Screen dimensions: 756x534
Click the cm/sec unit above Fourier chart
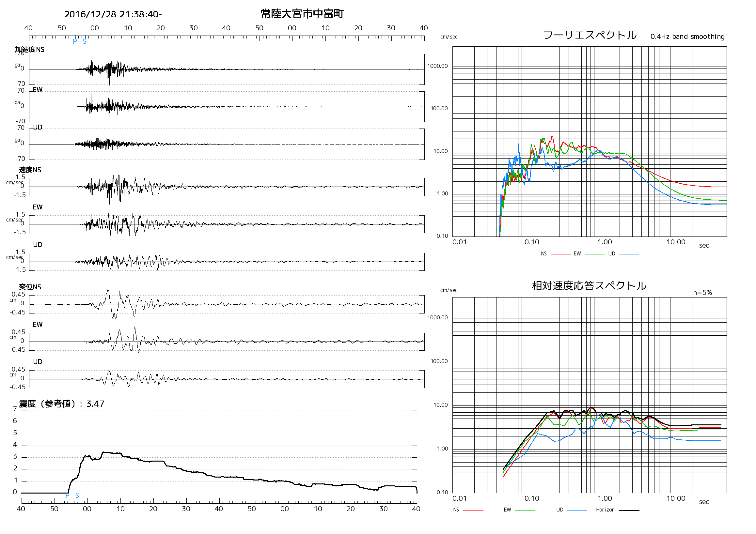pyautogui.click(x=449, y=37)
